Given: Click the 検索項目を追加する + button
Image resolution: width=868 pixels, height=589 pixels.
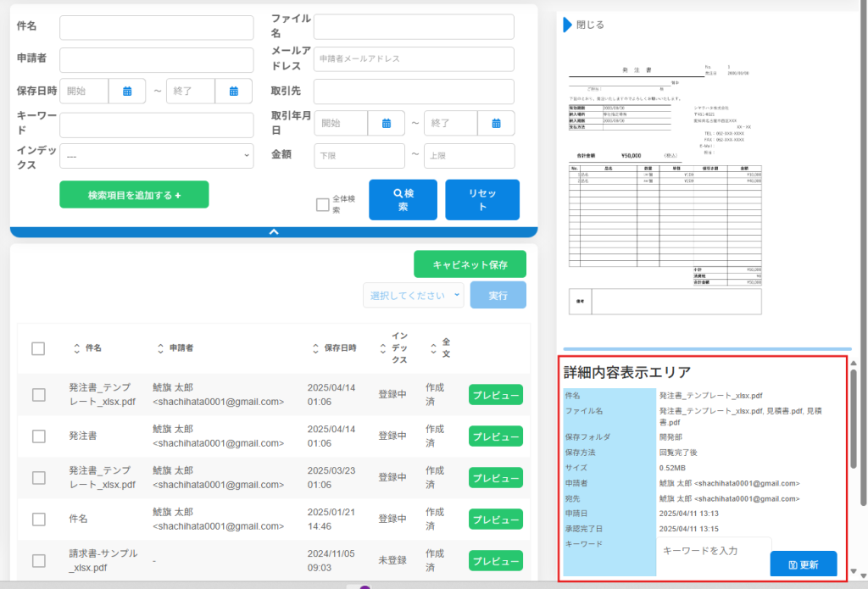Looking at the screenshot, I should (134, 195).
